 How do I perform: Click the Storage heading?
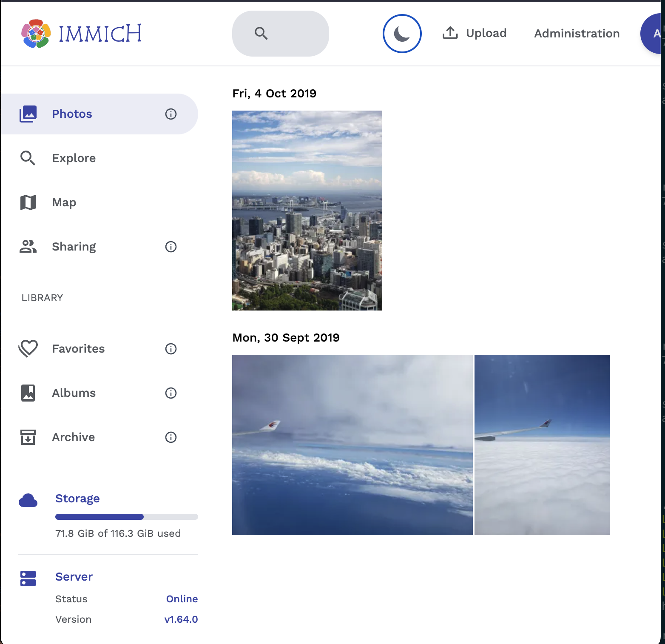click(x=77, y=499)
